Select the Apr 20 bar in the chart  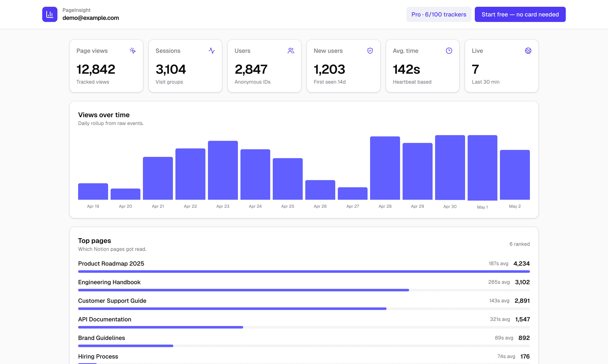(126, 194)
